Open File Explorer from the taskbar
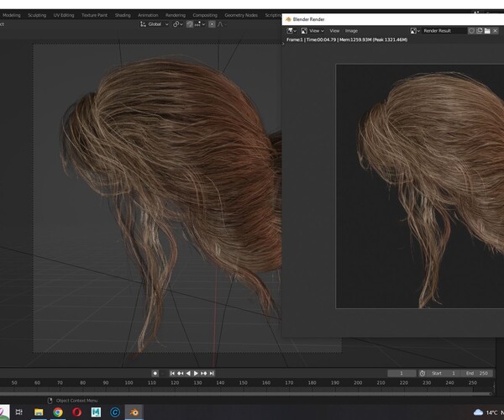The height and width of the screenshot is (420, 504). point(39,412)
